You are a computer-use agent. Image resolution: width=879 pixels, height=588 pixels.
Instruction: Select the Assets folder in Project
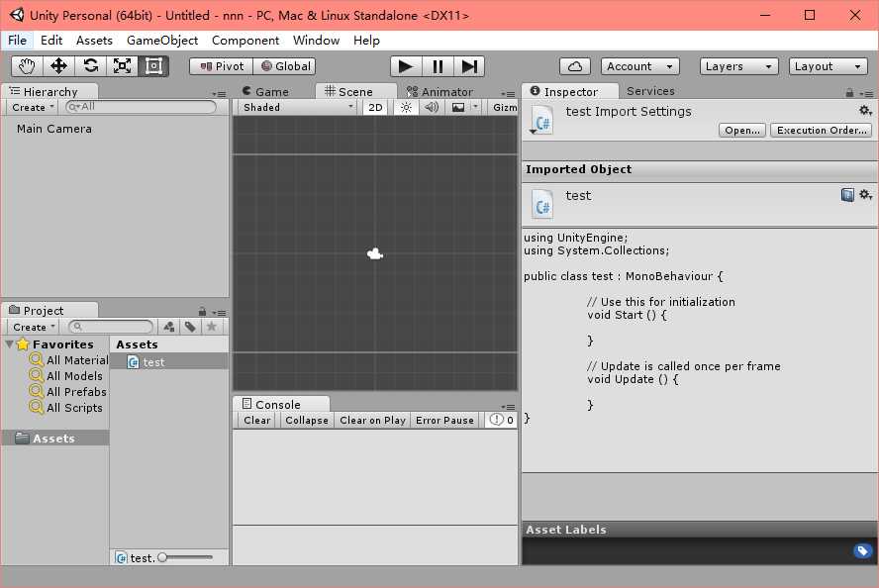[55, 439]
